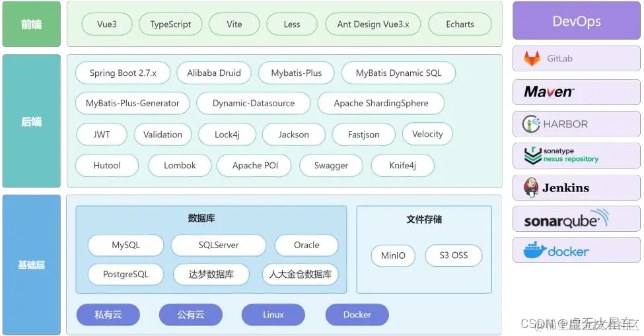
Task: Click the MySQL pill
Action: coord(125,245)
